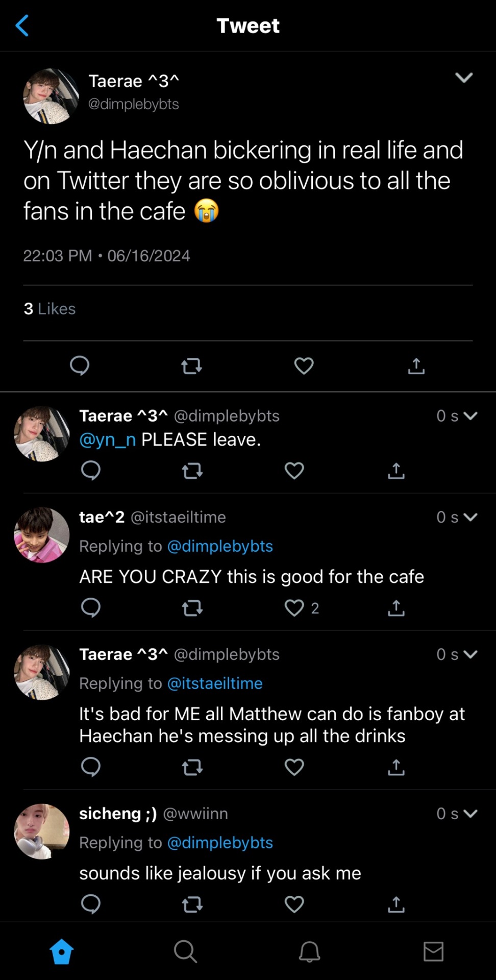
Task: Share the main tweet by Taerae
Action: coord(416,365)
